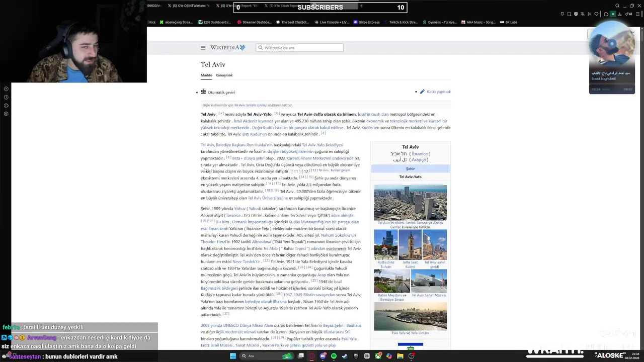Open the Oyuneks - Türkiye bookmark
The height and width of the screenshot is (362, 644).
click(440, 22)
